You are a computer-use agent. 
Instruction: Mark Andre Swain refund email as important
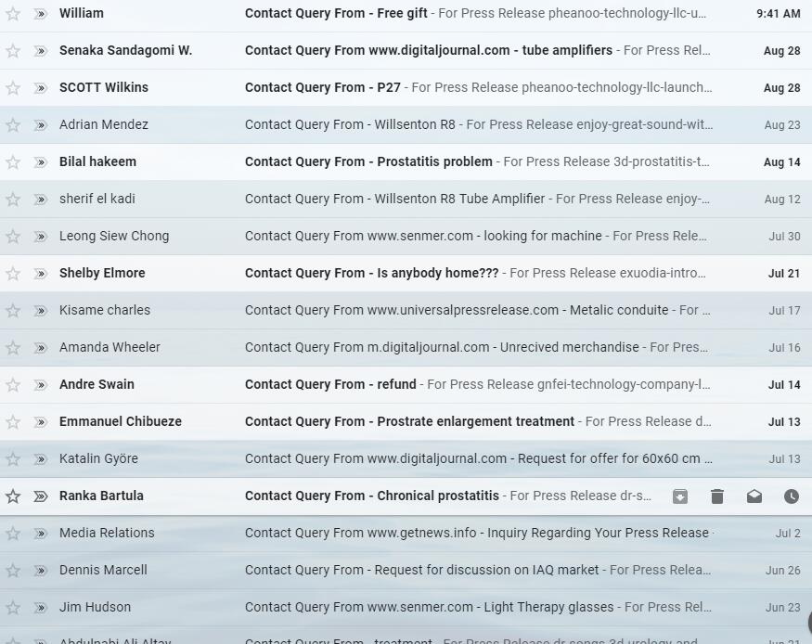(x=40, y=385)
